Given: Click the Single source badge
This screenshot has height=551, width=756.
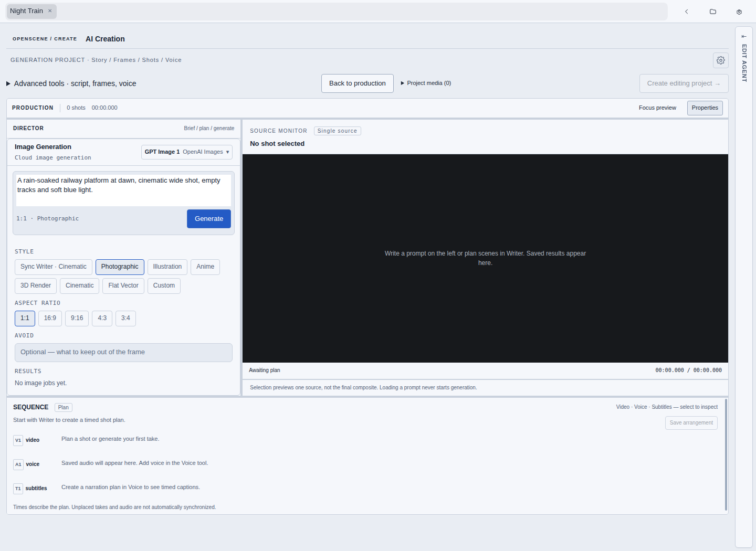Looking at the screenshot, I should click(337, 131).
